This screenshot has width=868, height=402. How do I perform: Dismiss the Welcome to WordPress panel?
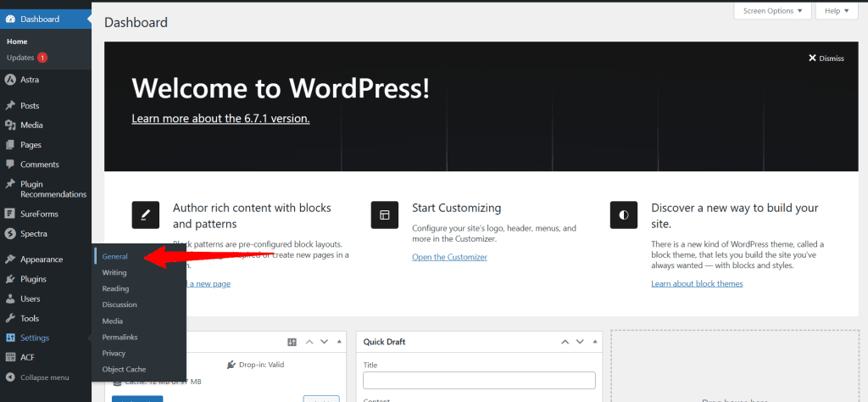[826, 59]
